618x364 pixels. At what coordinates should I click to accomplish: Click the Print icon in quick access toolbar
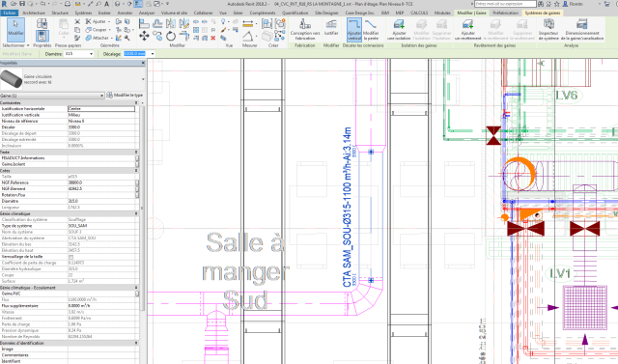point(68,4)
